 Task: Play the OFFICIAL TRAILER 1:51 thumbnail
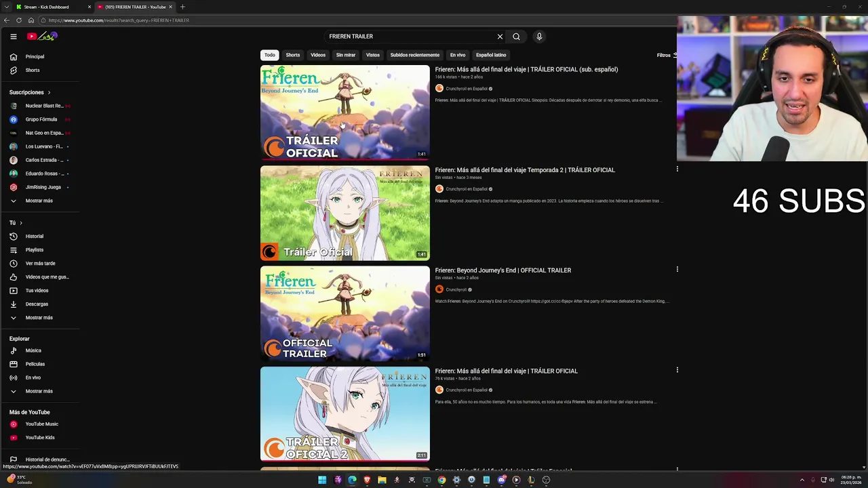click(x=345, y=314)
